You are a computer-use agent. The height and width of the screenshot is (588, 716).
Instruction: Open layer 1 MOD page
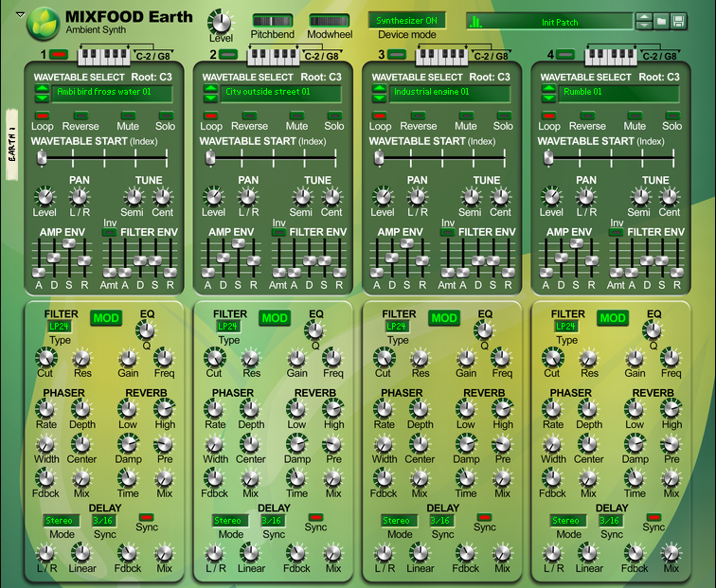(x=106, y=318)
